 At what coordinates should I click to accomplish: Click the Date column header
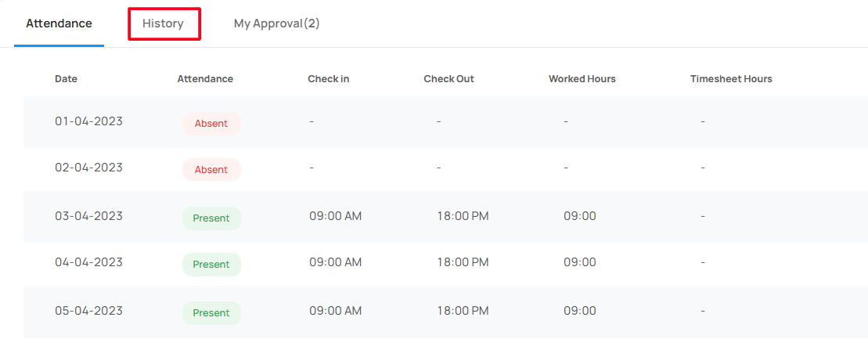[x=66, y=78]
